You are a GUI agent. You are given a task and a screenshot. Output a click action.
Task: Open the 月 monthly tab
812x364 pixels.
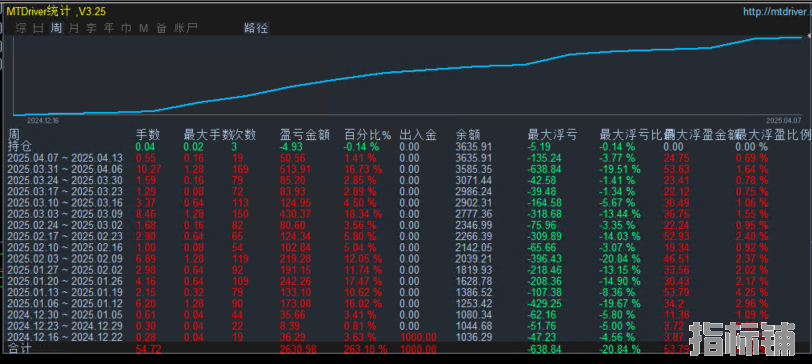(x=74, y=28)
